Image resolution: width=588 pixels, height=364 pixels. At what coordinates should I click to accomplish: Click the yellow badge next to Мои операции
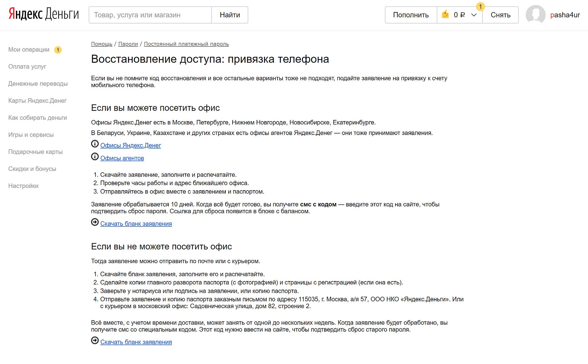click(x=58, y=50)
